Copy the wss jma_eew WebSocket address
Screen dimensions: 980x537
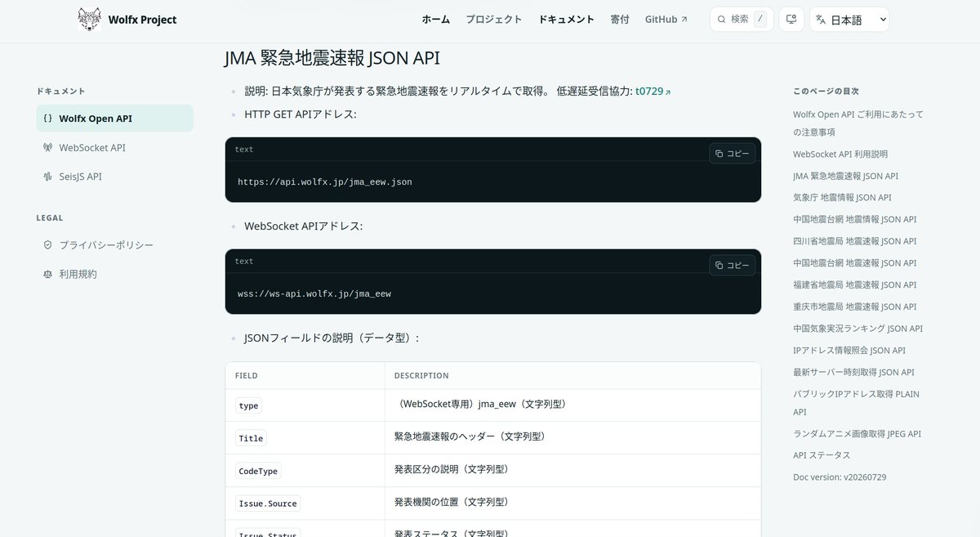click(732, 266)
